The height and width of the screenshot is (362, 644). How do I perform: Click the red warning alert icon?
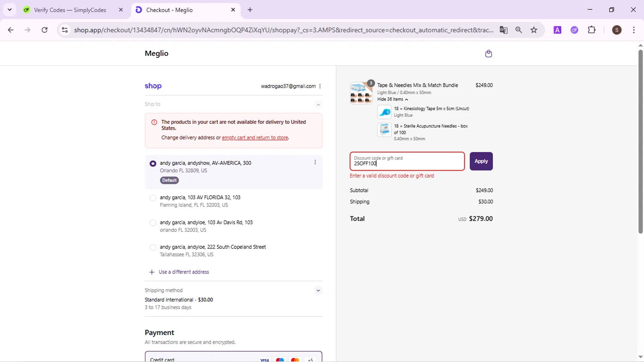point(154,122)
